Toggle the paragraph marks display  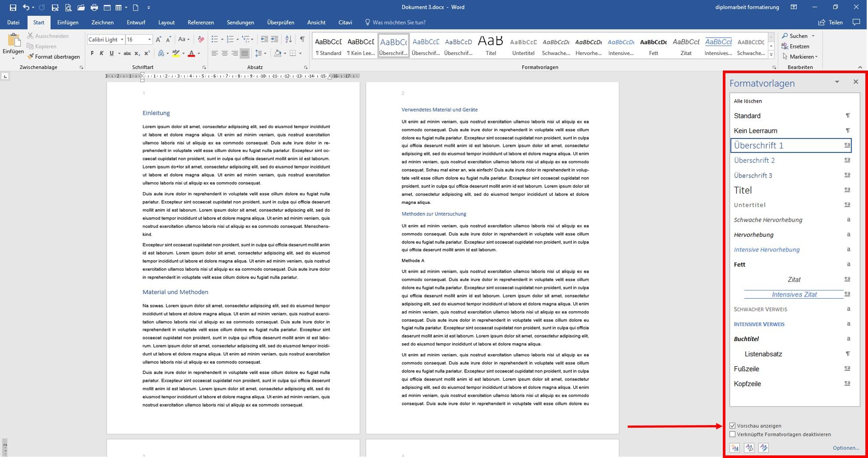coord(302,39)
